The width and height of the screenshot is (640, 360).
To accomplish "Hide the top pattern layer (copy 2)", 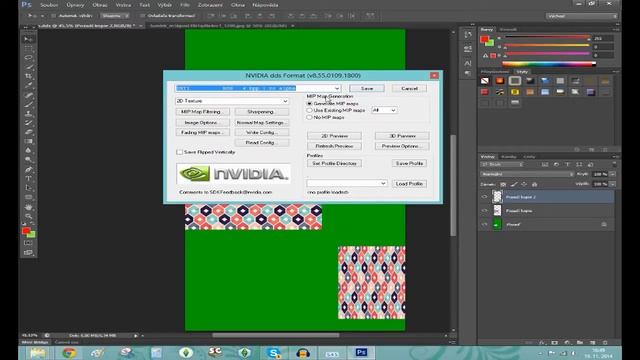I will coord(484,197).
